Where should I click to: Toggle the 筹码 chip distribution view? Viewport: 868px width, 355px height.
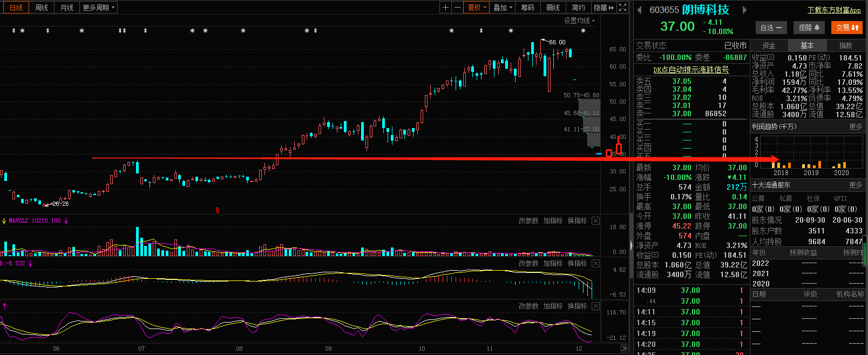coord(527,8)
